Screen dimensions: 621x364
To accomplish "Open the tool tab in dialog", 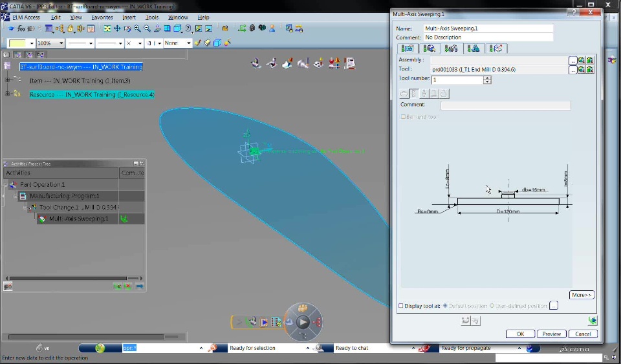I will pyautogui.click(x=451, y=48).
